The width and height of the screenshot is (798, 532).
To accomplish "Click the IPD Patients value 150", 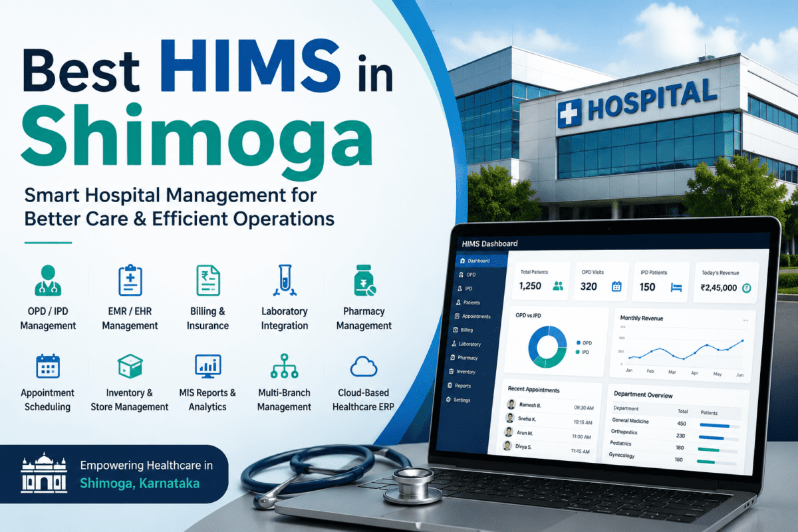I will pos(647,287).
